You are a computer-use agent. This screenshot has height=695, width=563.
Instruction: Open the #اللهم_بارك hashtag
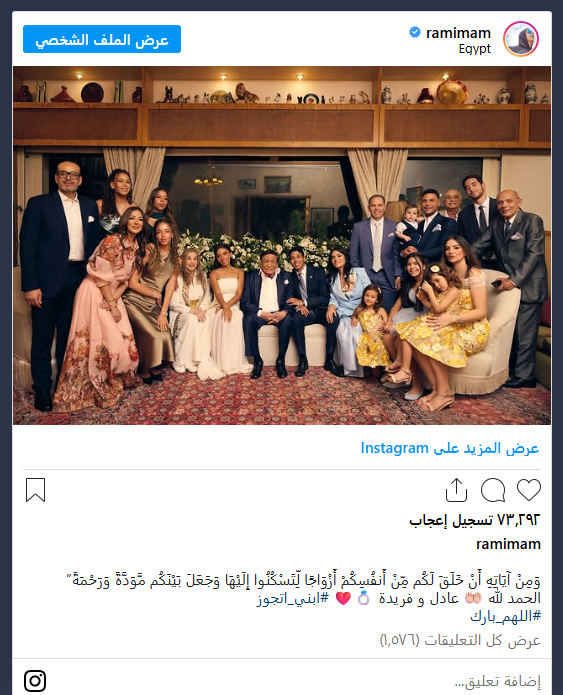[505, 617]
